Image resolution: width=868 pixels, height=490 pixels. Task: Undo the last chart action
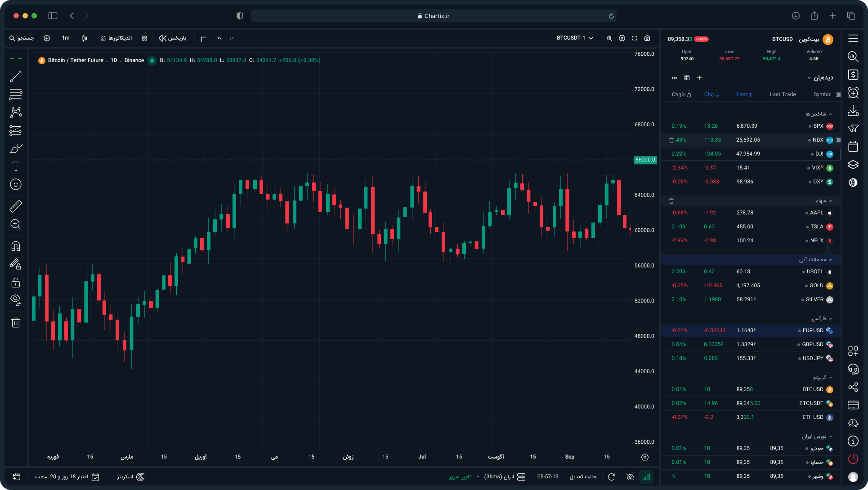[219, 38]
